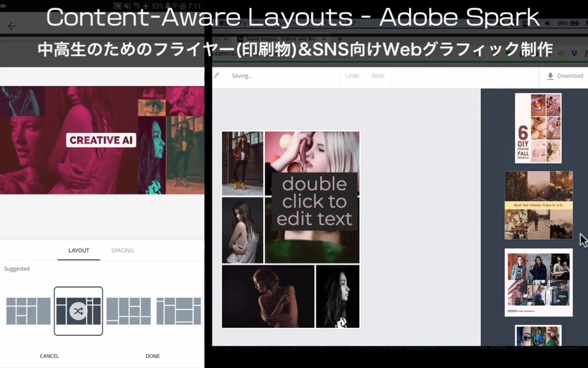Open a new browser tab with the plus

pos(340,39)
